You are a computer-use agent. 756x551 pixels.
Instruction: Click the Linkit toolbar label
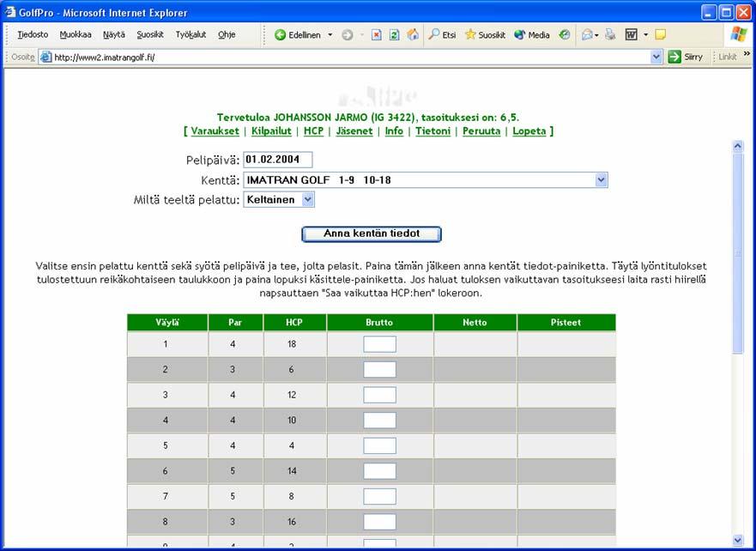click(728, 57)
